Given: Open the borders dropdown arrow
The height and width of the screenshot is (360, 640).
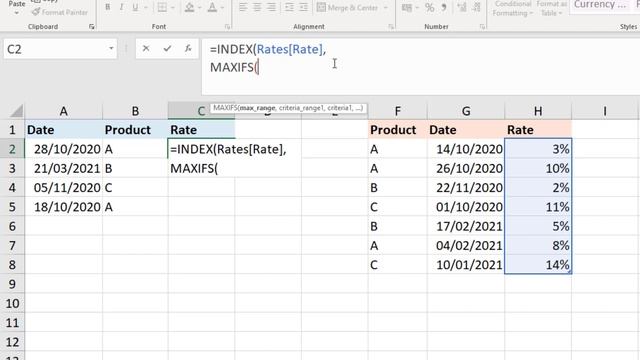Looking at the screenshot, I should click(x=173, y=7).
